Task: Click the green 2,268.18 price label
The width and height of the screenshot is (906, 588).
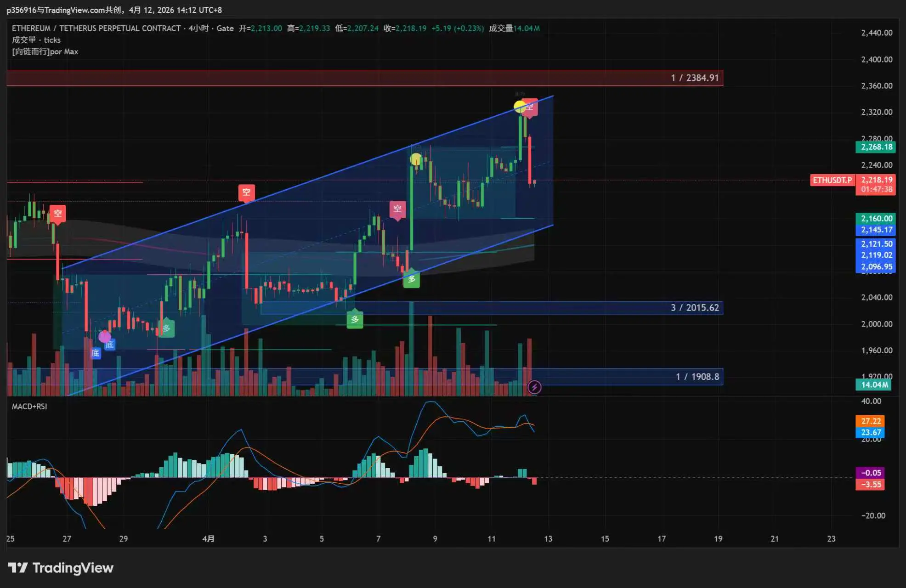Action: tap(876, 147)
